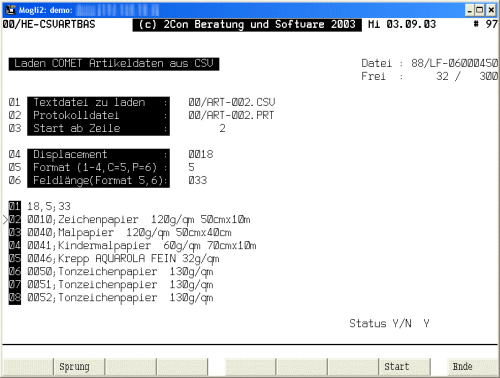Viewport: 500px width, 378px height.
Task: Select row '0040;Malpapier 120g/qm 50cmx40cm'
Action: [x=129, y=233]
